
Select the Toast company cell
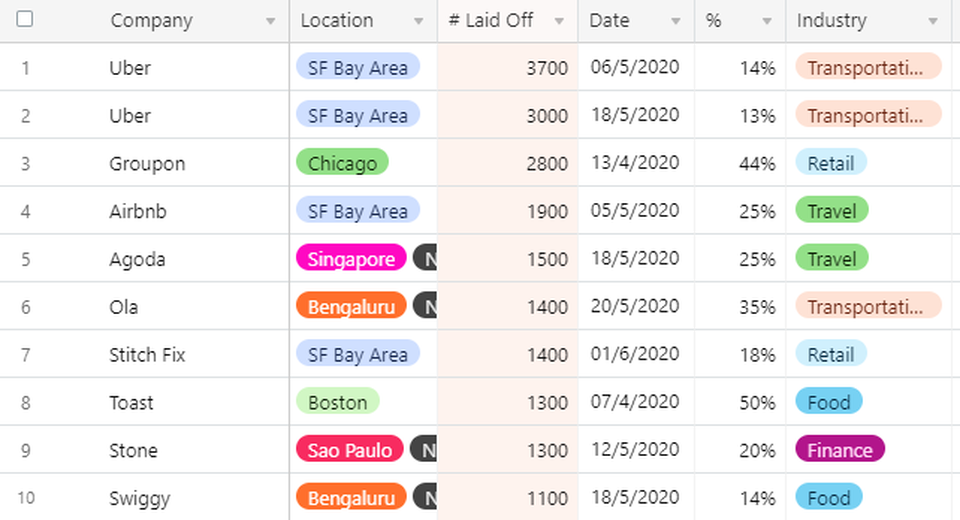144,401
